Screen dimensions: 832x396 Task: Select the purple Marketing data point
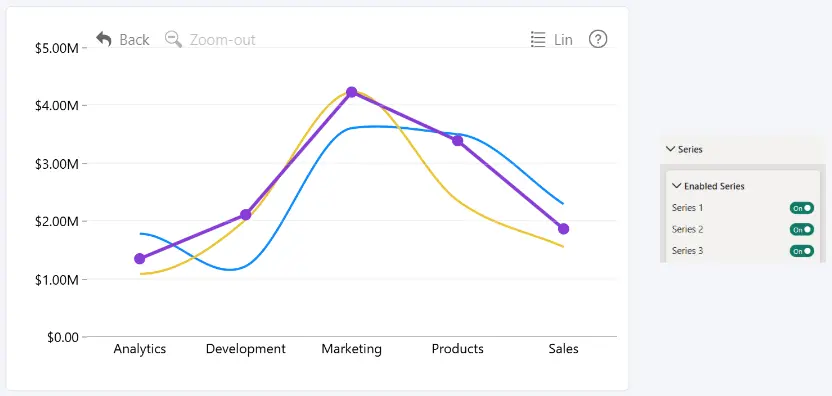pyautogui.click(x=351, y=92)
